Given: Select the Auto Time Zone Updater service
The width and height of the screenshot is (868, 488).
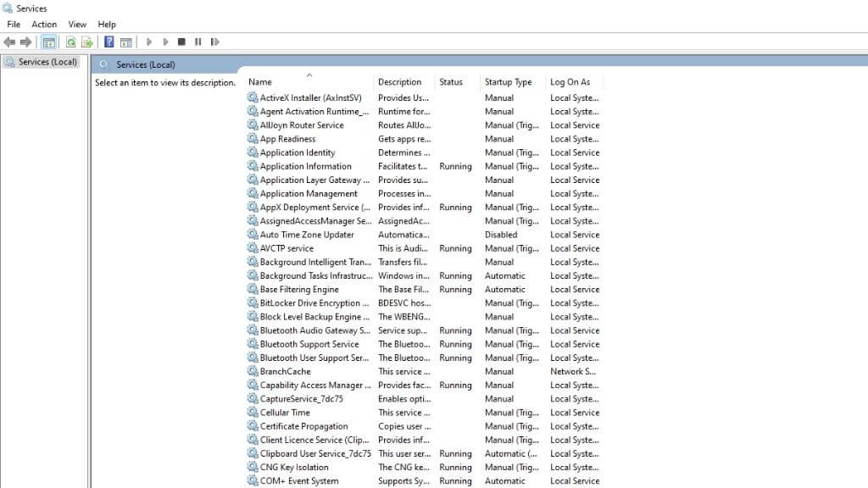Looking at the screenshot, I should [x=307, y=235].
